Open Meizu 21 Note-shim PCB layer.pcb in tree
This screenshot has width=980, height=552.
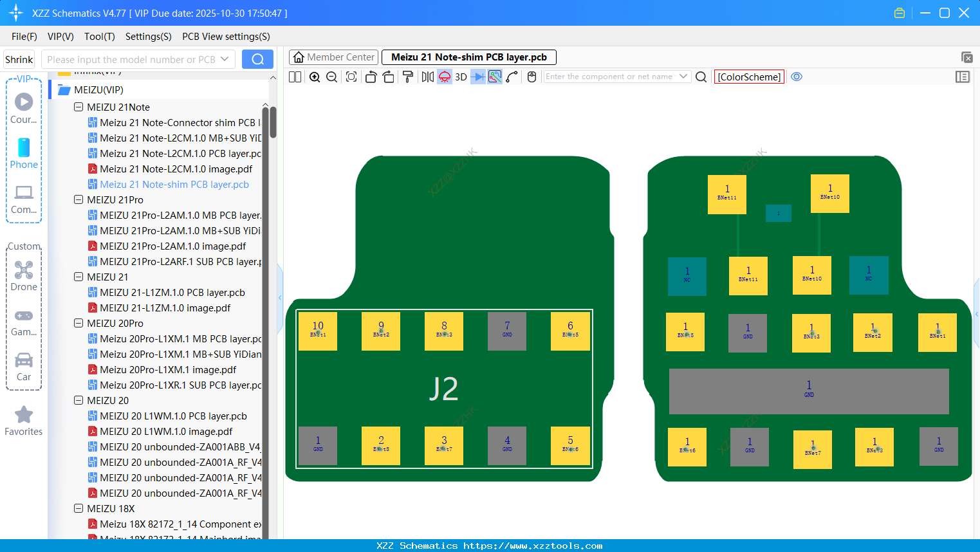(x=168, y=185)
